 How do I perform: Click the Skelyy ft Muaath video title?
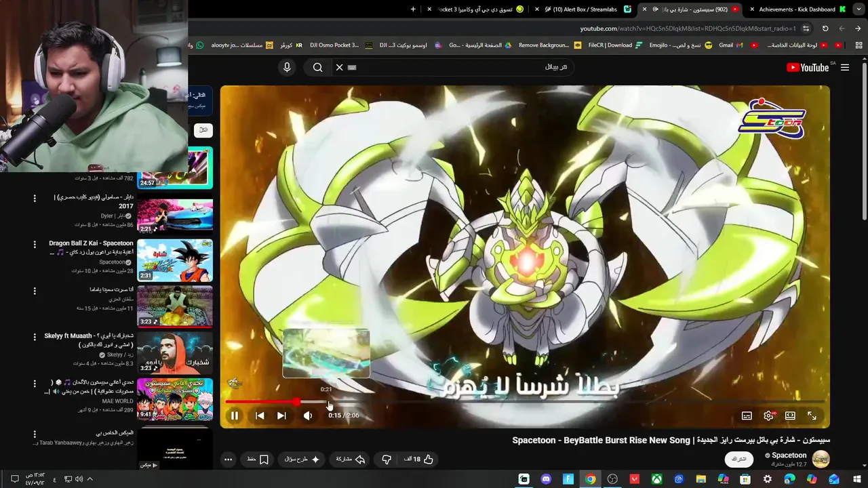coord(89,340)
